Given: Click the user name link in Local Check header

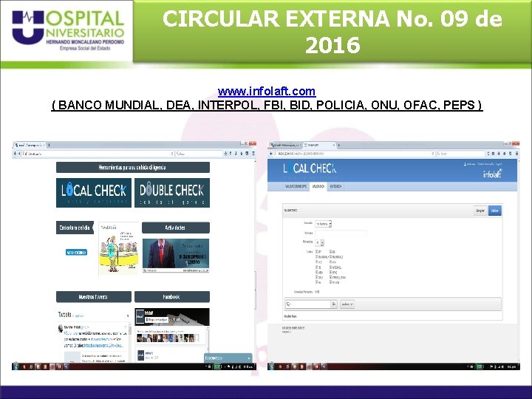Looking at the screenshot, I should (x=470, y=164).
